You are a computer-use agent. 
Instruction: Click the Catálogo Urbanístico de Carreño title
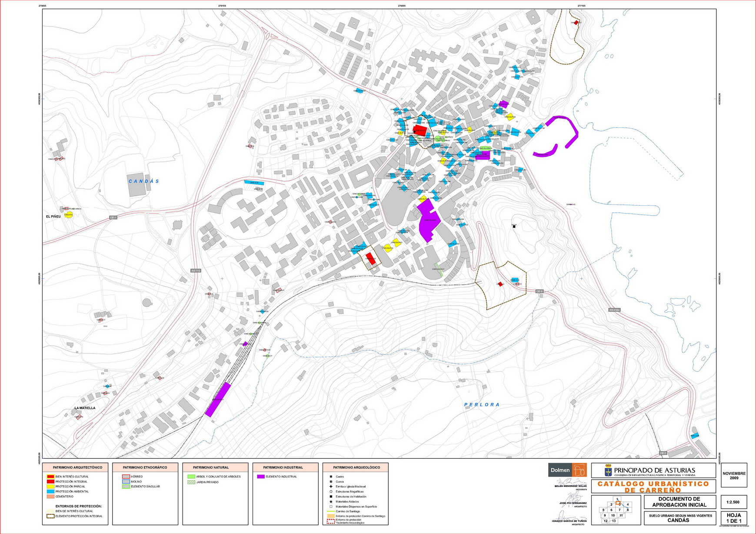point(653,487)
